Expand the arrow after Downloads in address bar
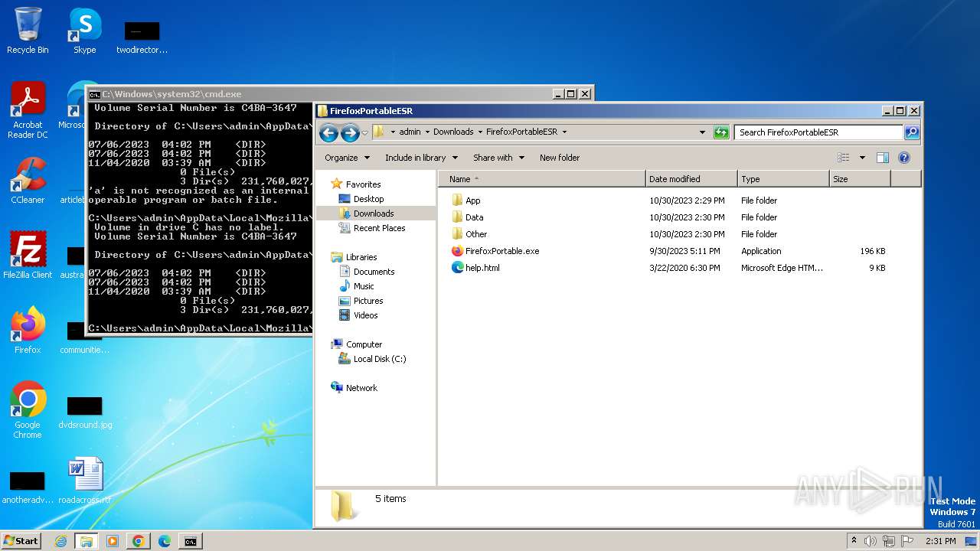 tap(480, 132)
